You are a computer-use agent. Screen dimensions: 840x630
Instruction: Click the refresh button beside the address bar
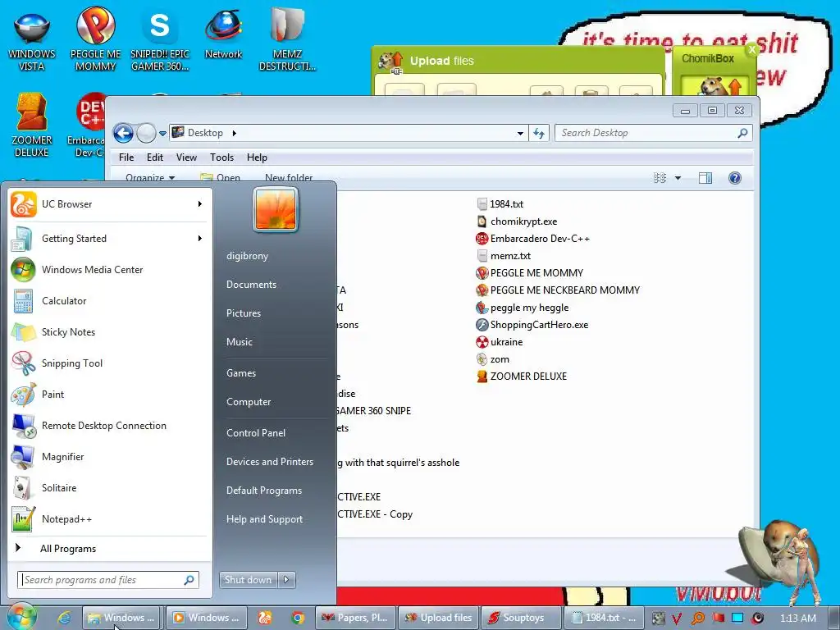coord(539,133)
